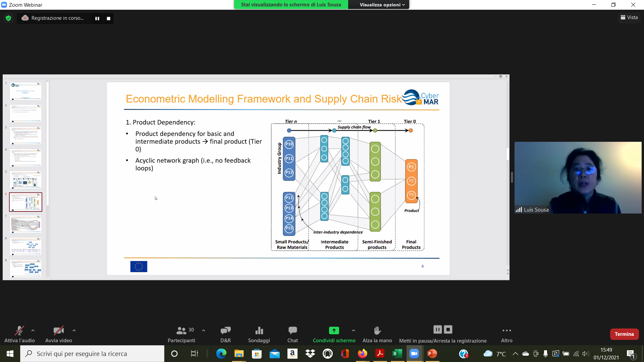Open the Vista view menu
644x362 pixels.
click(629, 17)
